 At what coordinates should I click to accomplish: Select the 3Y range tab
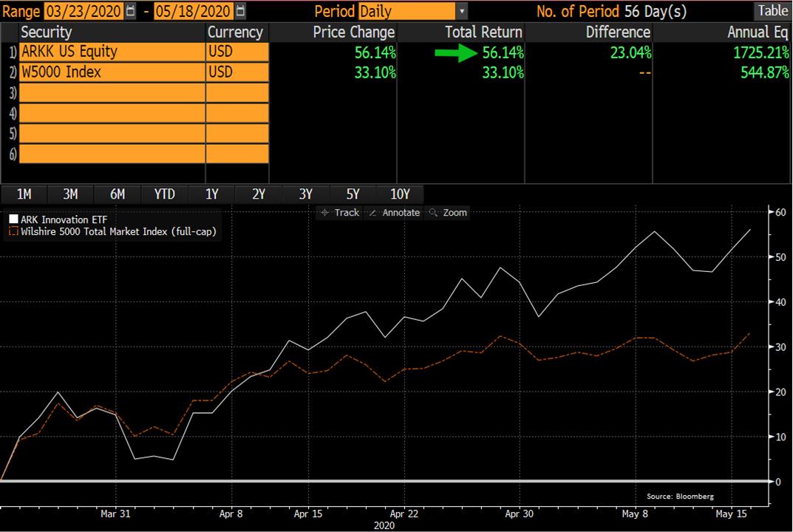pyautogui.click(x=305, y=194)
